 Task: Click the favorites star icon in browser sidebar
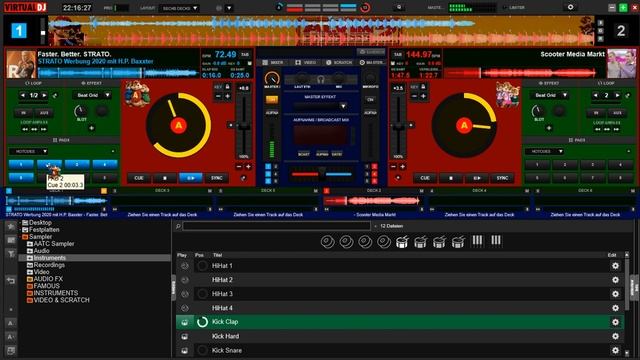pyautogui.click(x=11, y=226)
